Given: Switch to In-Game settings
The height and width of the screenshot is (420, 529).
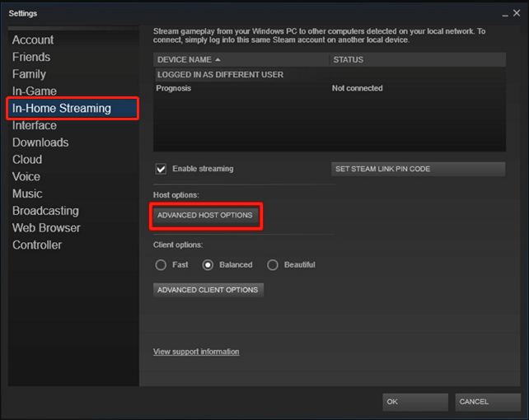Looking at the screenshot, I should coord(35,91).
